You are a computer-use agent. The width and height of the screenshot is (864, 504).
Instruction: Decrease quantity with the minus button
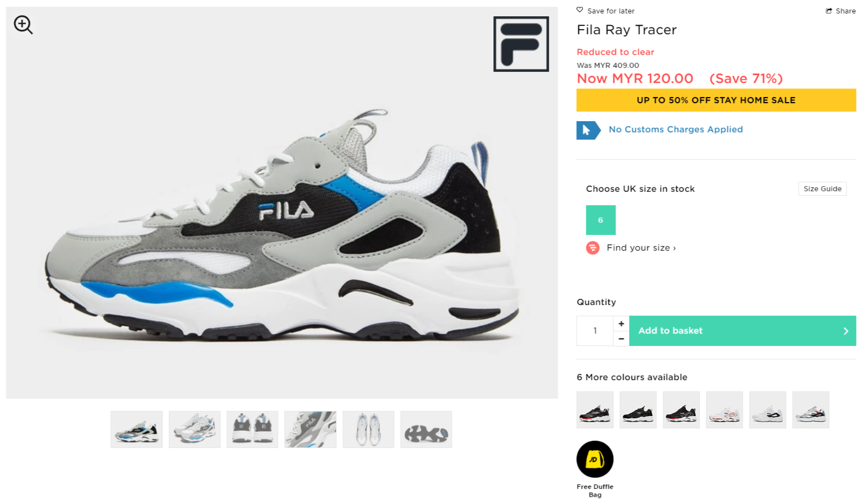point(621,339)
